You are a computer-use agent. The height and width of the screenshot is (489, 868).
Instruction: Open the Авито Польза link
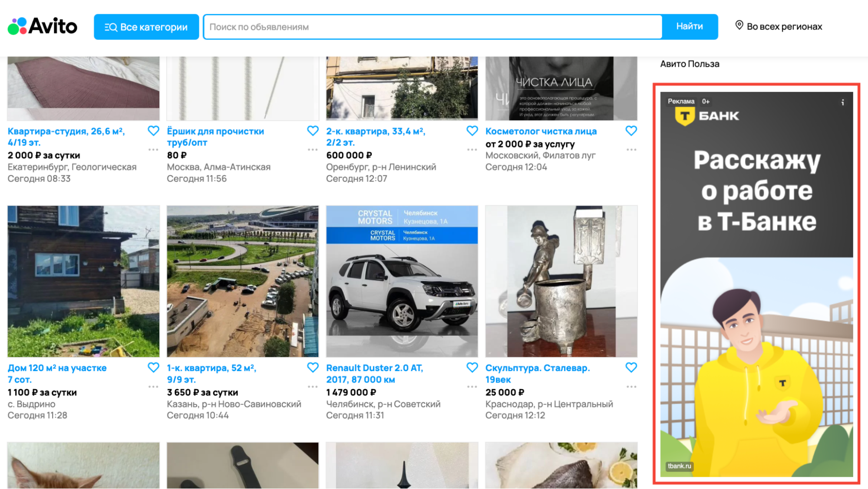690,64
